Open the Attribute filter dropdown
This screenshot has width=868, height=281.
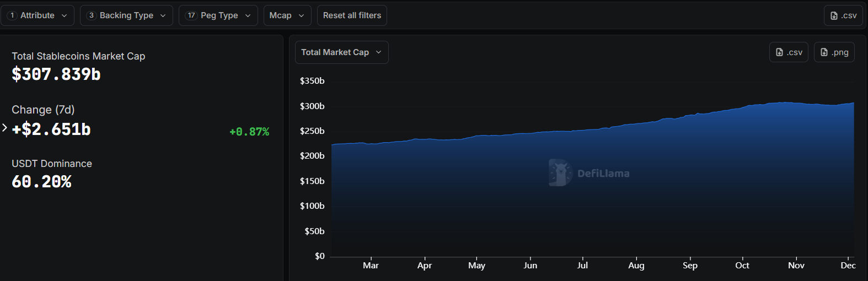point(37,15)
